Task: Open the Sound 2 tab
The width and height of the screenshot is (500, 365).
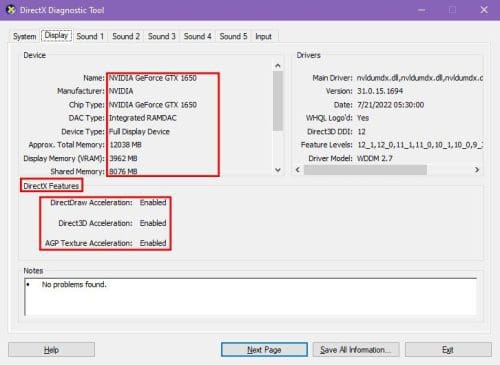Action: coord(126,36)
